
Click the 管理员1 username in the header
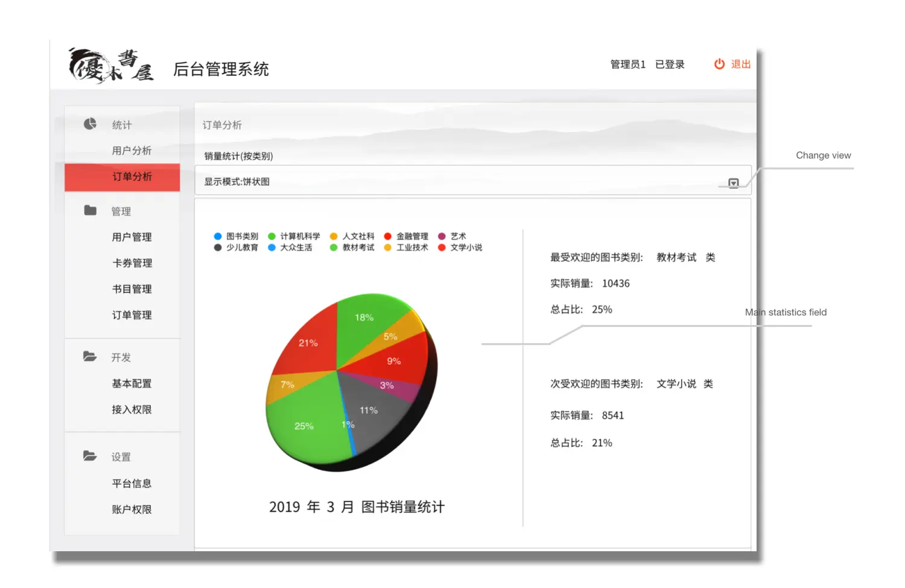(628, 65)
